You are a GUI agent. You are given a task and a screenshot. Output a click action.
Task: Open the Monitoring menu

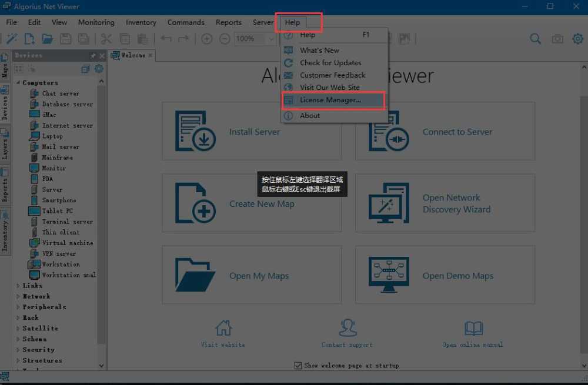96,22
